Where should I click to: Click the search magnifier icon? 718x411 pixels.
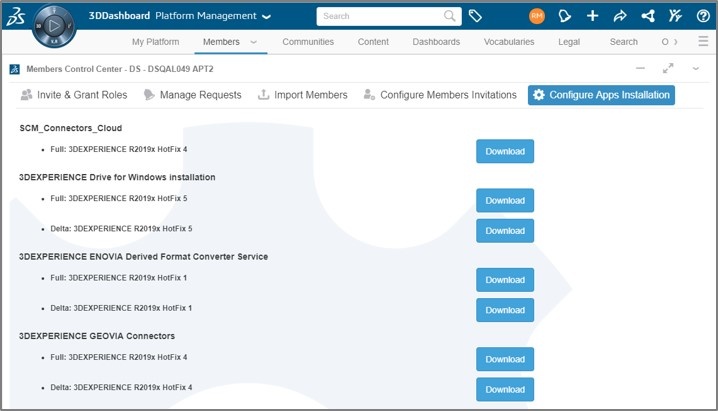point(450,16)
